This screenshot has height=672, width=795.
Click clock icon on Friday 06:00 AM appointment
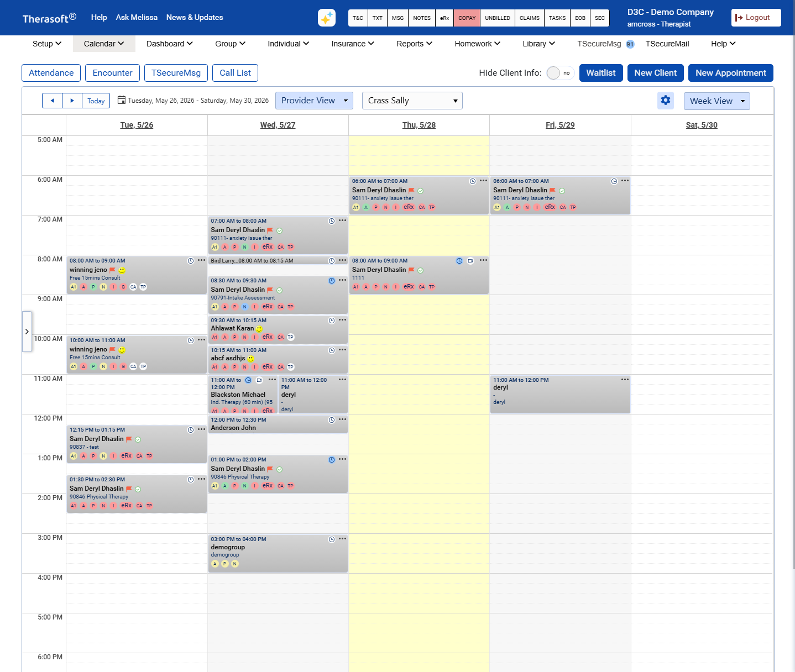click(614, 181)
